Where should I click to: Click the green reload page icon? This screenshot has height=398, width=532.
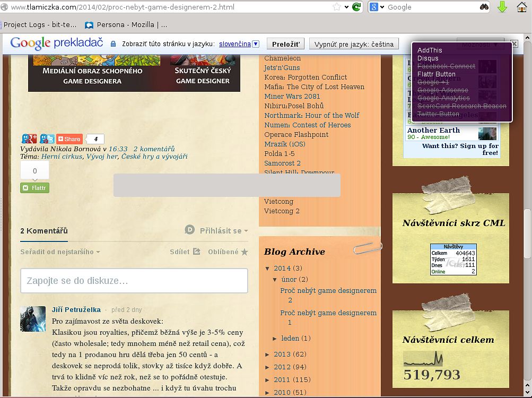(x=356, y=7)
